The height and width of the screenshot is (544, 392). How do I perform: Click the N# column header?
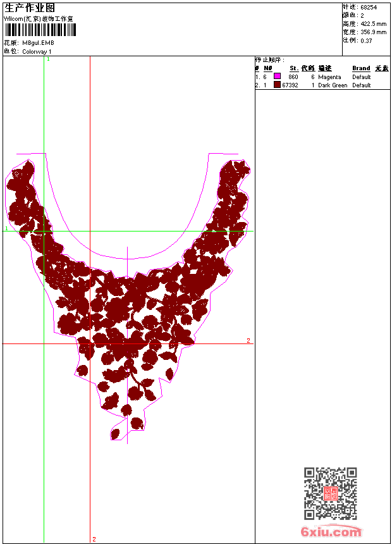coord(268,68)
